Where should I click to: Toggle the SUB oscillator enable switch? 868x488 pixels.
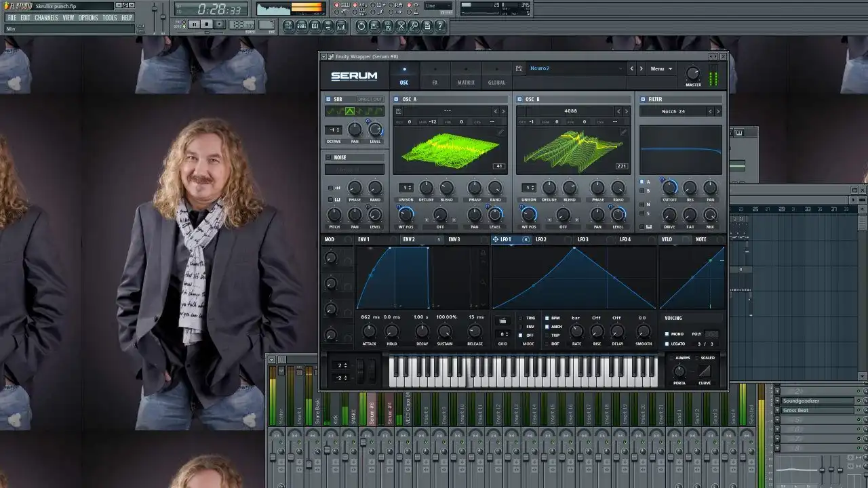coord(328,99)
